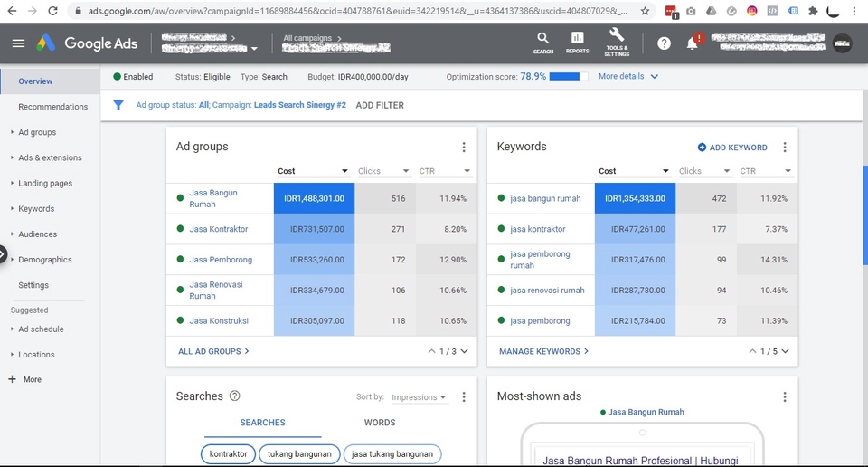
Task: Click Searches help question icon
Action: [x=235, y=396]
